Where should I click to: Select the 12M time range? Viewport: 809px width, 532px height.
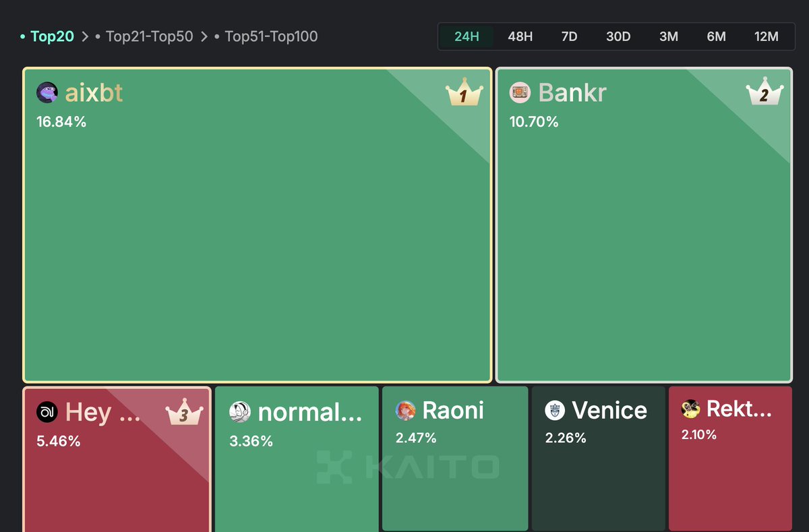(x=766, y=36)
